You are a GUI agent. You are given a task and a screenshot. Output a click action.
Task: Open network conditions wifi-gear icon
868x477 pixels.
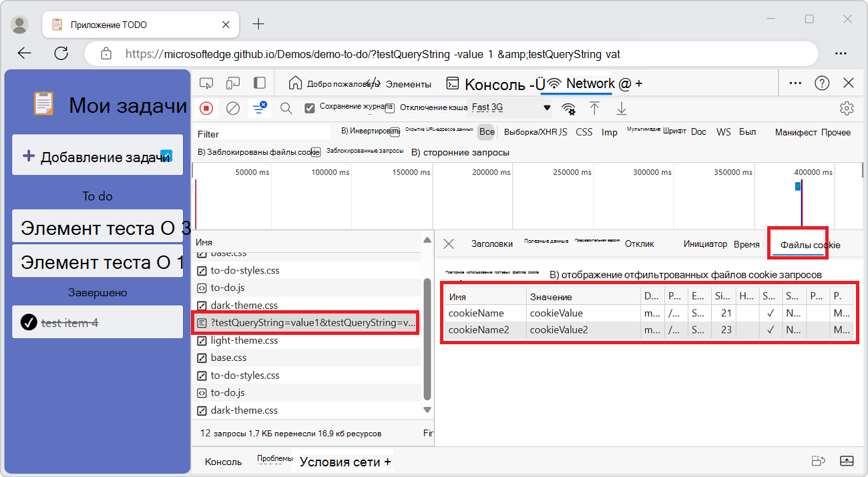[x=568, y=108]
